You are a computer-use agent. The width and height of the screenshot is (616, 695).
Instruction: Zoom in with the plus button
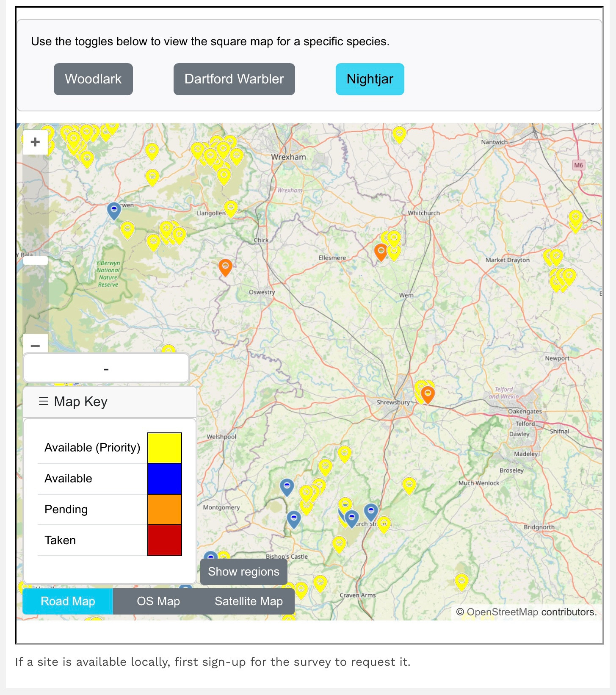pyautogui.click(x=35, y=142)
